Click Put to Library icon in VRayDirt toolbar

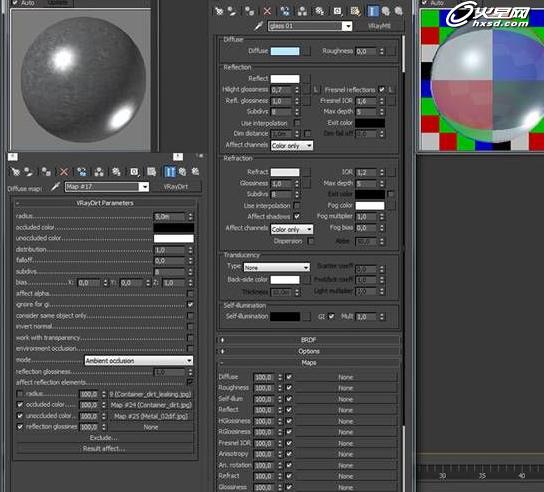pos(116,172)
